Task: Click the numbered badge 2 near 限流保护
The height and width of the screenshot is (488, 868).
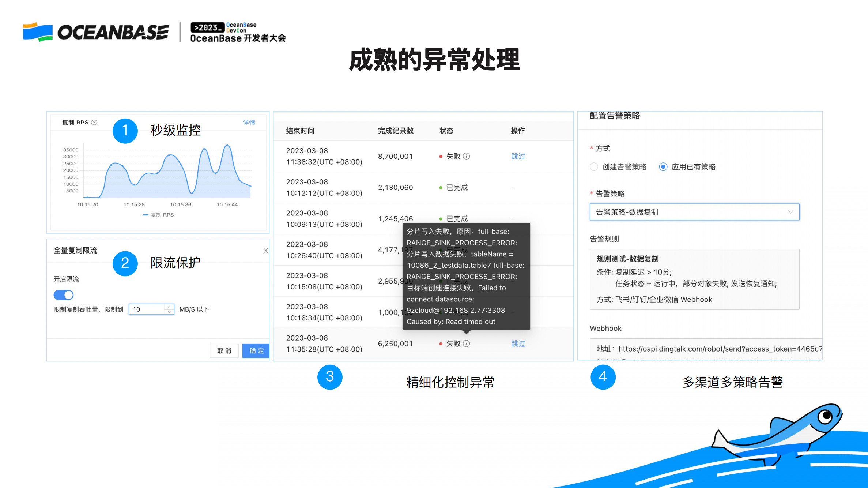Action: [x=125, y=263]
